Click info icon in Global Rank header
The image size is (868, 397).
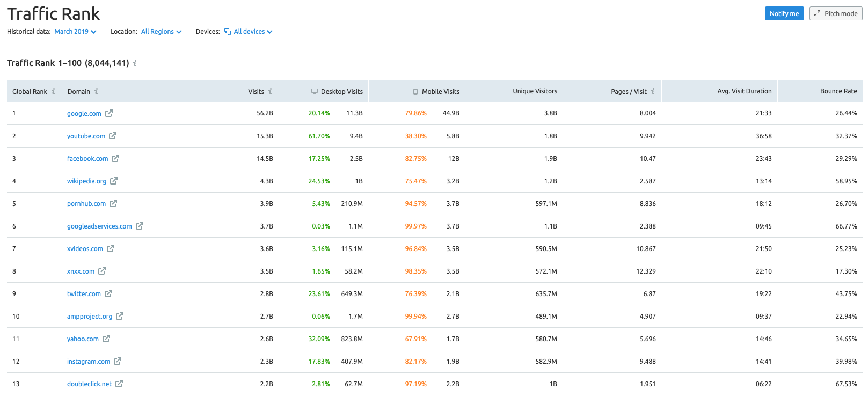[53, 91]
